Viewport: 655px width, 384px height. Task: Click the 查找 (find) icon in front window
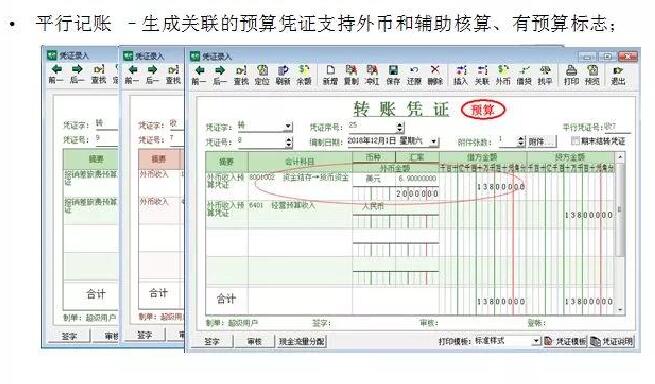point(241,75)
